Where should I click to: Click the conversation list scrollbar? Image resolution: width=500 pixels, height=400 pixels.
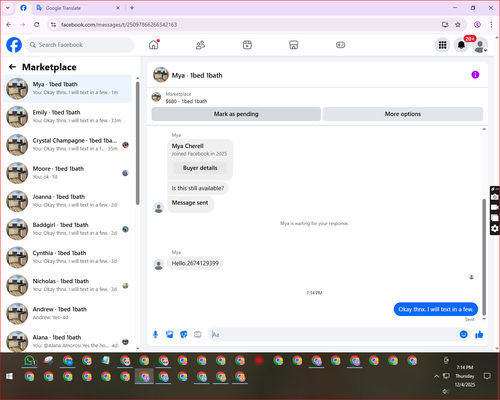[x=138, y=143]
